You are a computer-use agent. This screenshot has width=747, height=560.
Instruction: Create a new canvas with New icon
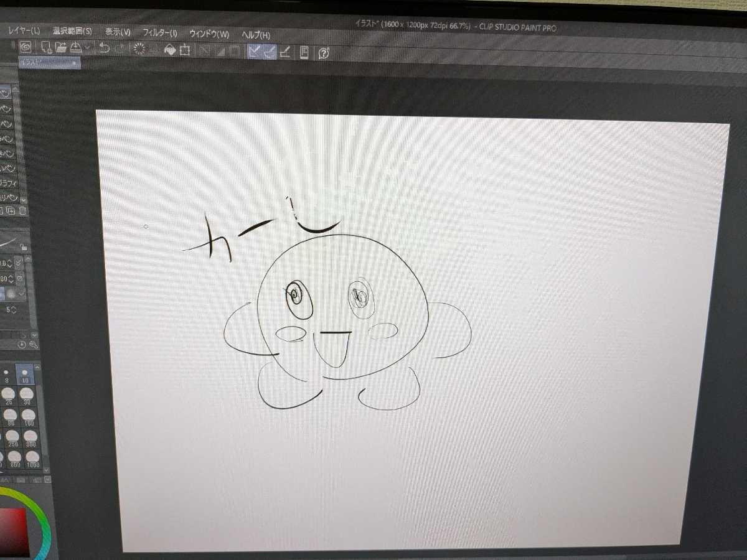point(46,47)
